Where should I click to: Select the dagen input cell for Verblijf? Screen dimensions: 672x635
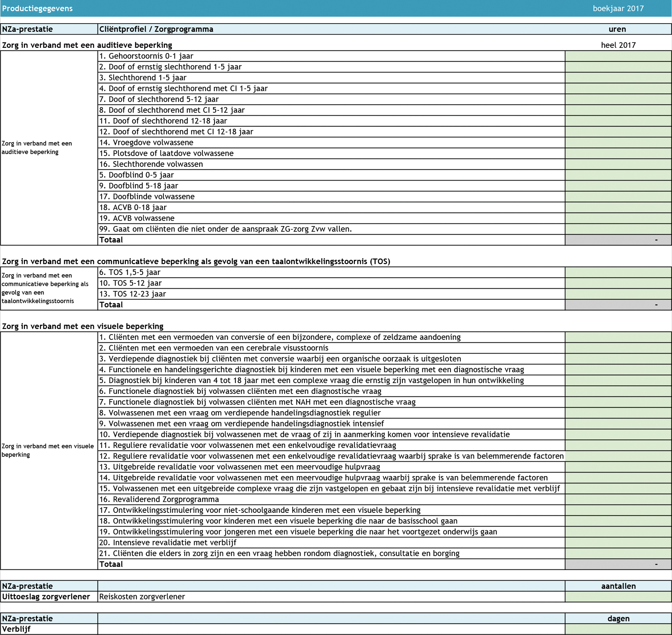pyautogui.click(x=618, y=629)
